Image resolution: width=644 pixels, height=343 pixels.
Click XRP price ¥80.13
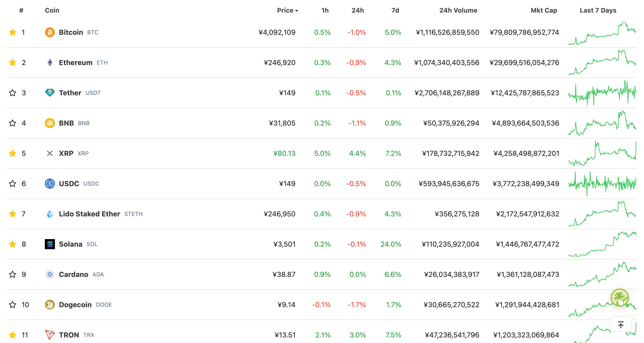(x=284, y=153)
